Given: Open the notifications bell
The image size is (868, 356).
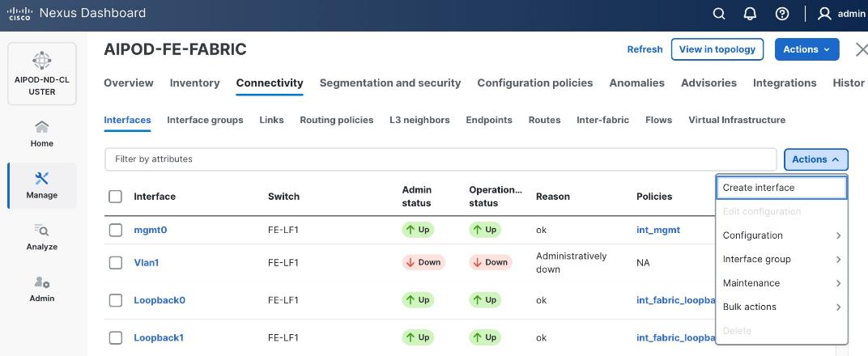Looking at the screenshot, I should point(751,14).
